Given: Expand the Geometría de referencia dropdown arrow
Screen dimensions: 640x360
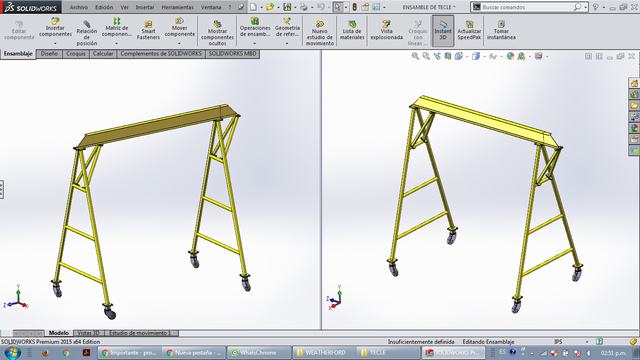Looking at the screenshot, I should (287, 43).
